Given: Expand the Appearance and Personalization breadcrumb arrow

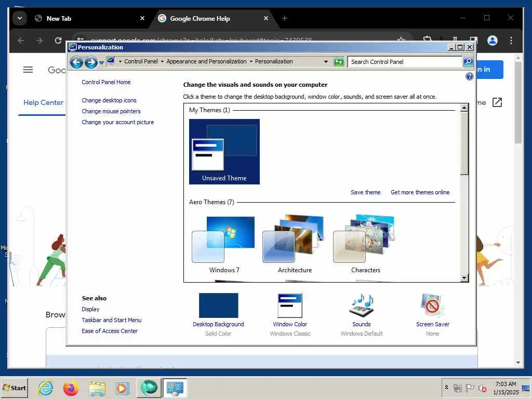Looking at the screenshot, I should [162, 61].
